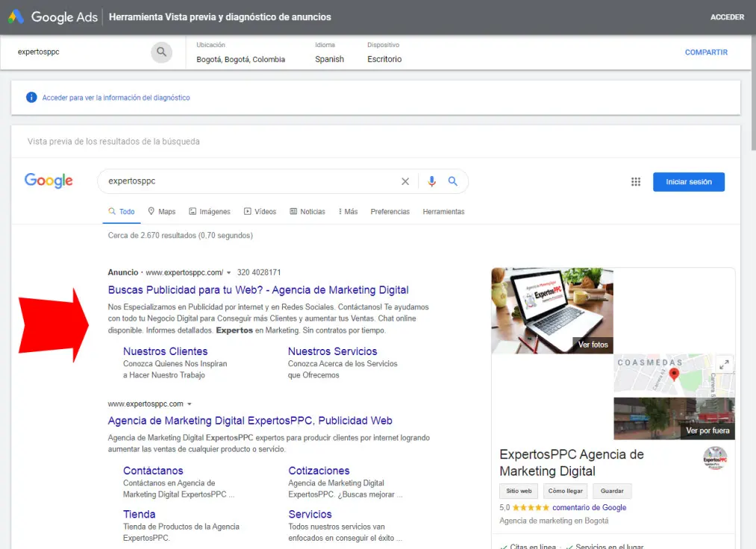The image size is (756, 549).
Task: Open Herramientas menu item
Action: pos(443,212)
